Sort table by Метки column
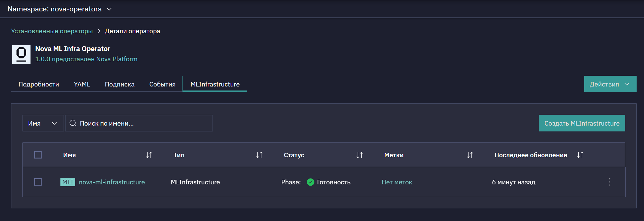 [470, 155]
